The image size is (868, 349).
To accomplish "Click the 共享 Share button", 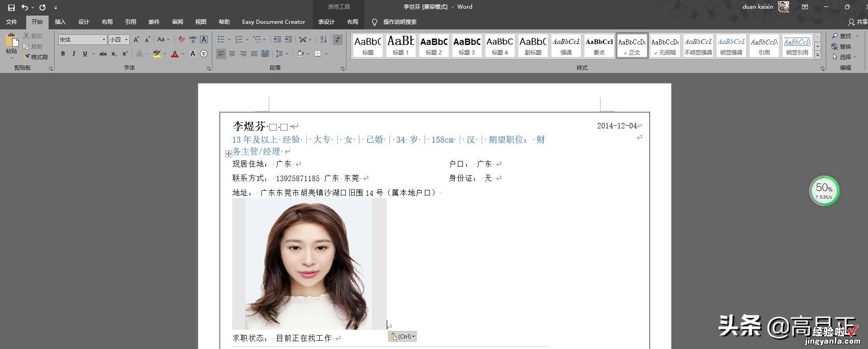I will [x=858, y=22].
